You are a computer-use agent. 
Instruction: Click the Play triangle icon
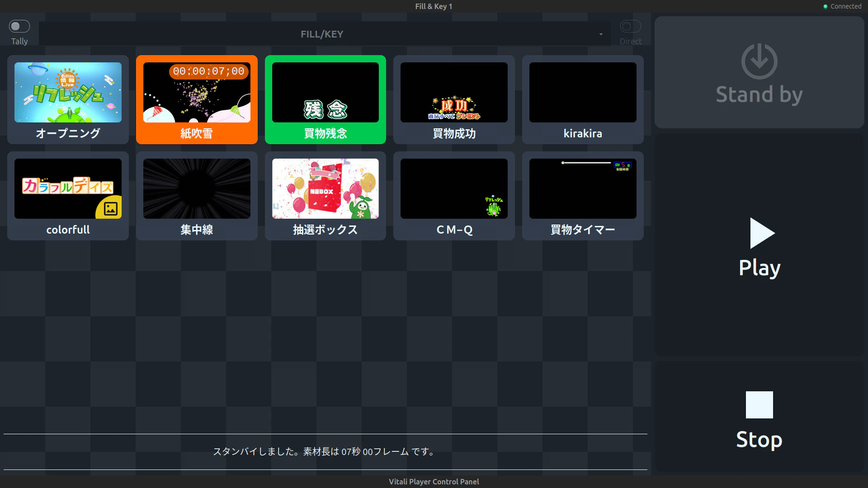click(x=761, y=233)
